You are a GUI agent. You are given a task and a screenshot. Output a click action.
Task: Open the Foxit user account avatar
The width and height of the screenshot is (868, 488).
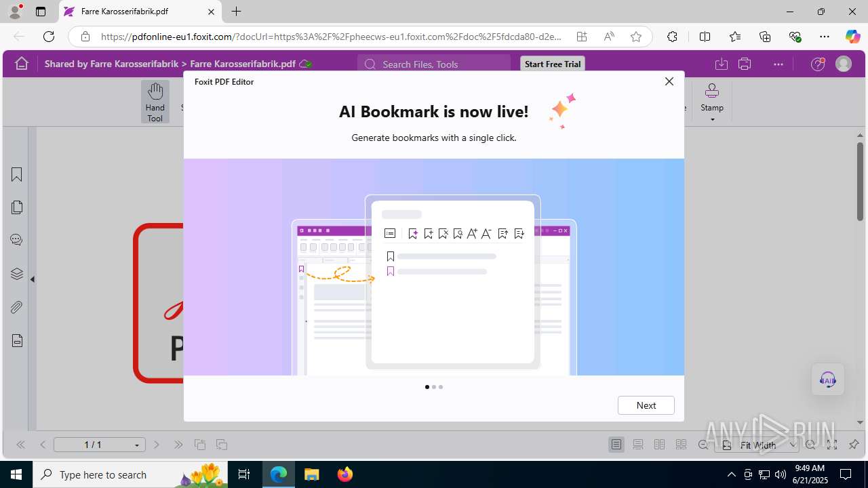(x=843, y=64)
